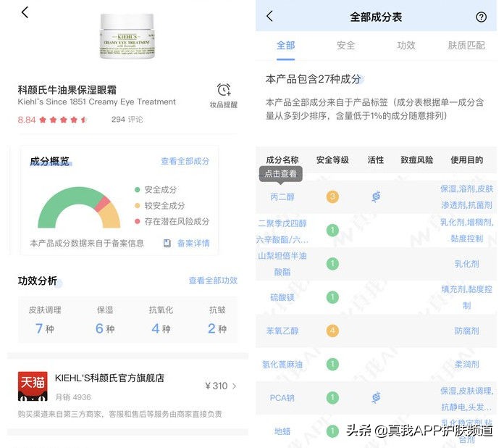Switch to the 安全 tab
This screenshot has width=504, height=448.
coord(346,46)
